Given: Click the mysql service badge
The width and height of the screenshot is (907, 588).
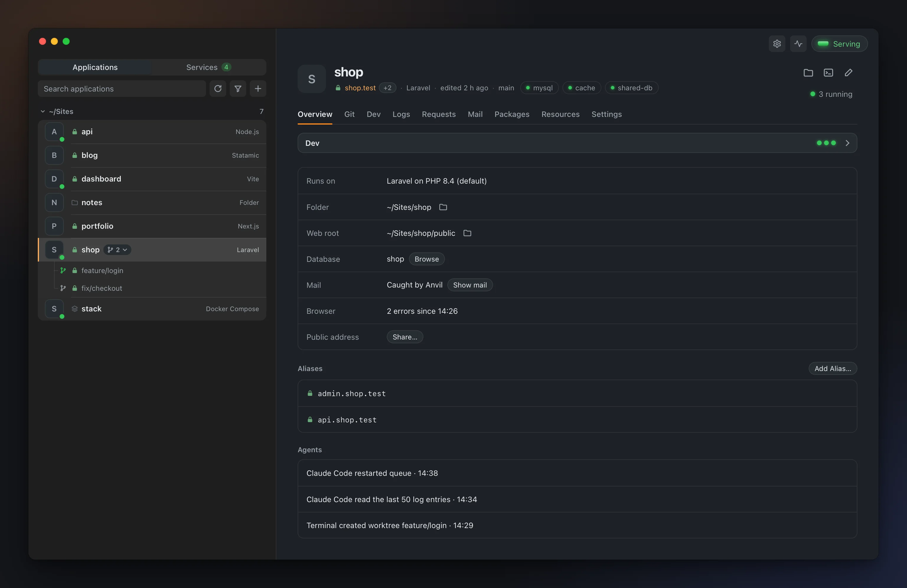Looking at the screenshot, I should click(x=539, y=88).
